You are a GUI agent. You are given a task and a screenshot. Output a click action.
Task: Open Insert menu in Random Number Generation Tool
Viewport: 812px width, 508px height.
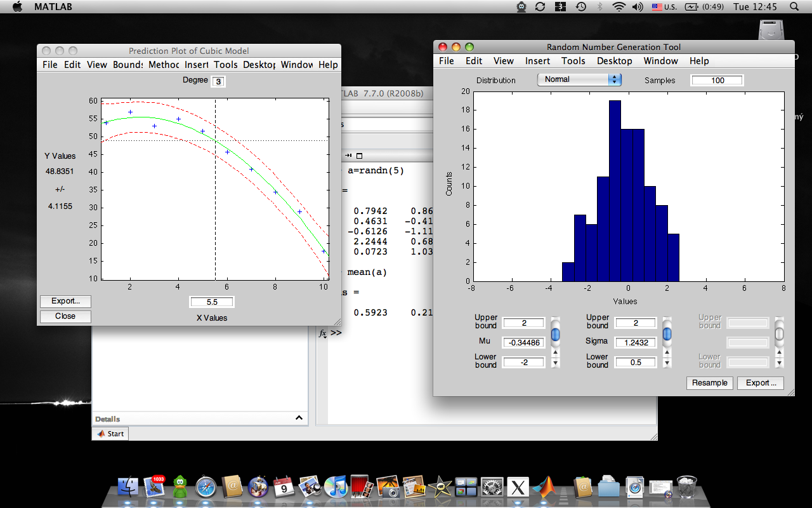pyautogui.click(x=537, y=61)
